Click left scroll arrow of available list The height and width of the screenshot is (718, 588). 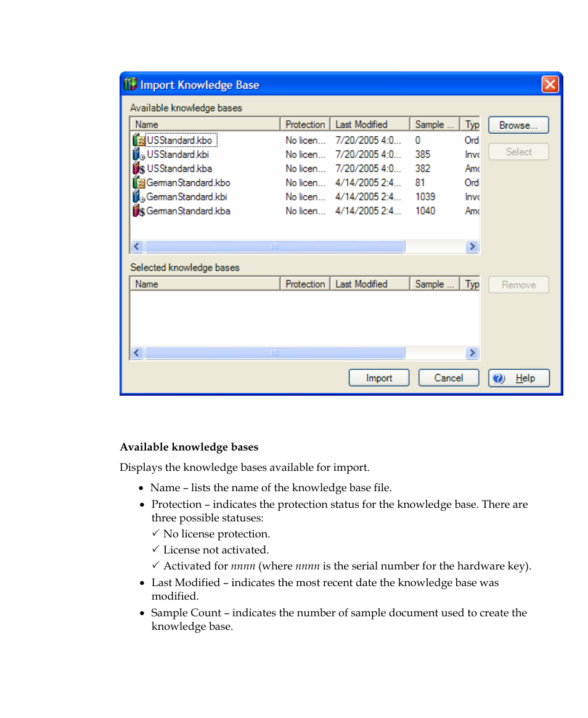(x=136, y=247)
